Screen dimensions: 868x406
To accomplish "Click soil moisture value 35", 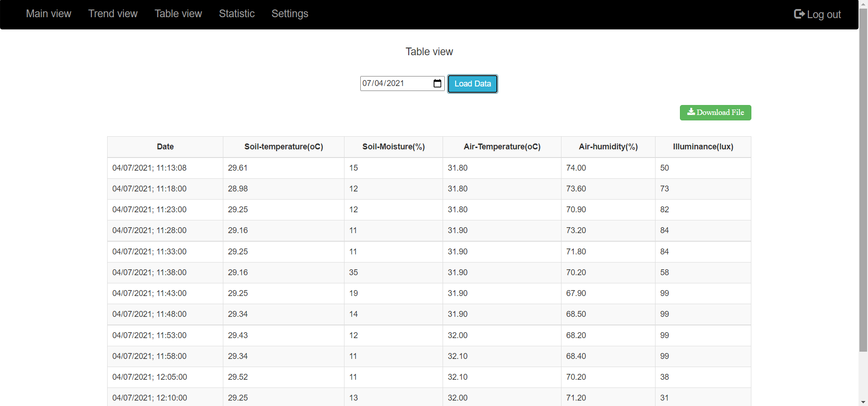I will click(354, 272).
